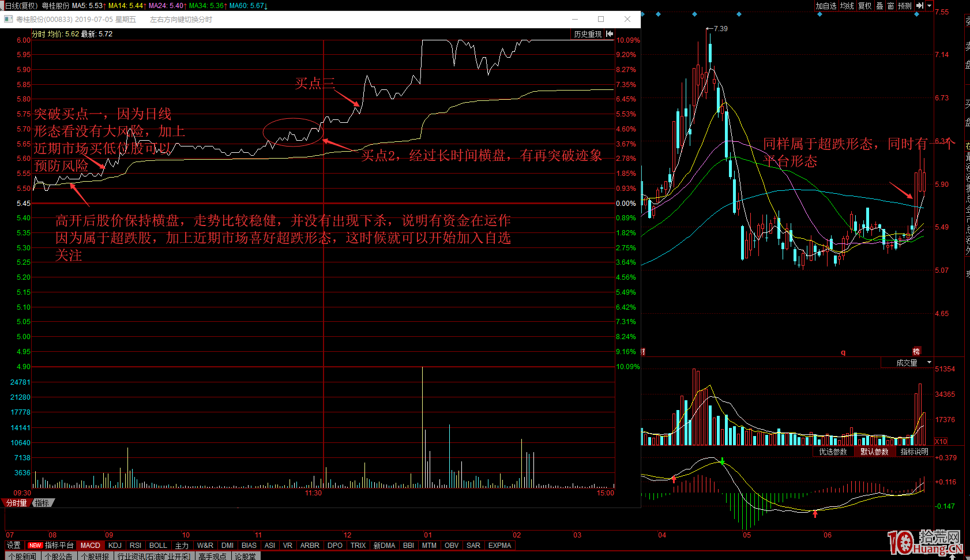The height and width of the screenshot is (560, 970).
Task: Select the DMI indicator tab
Action: (x=227, y=545)
